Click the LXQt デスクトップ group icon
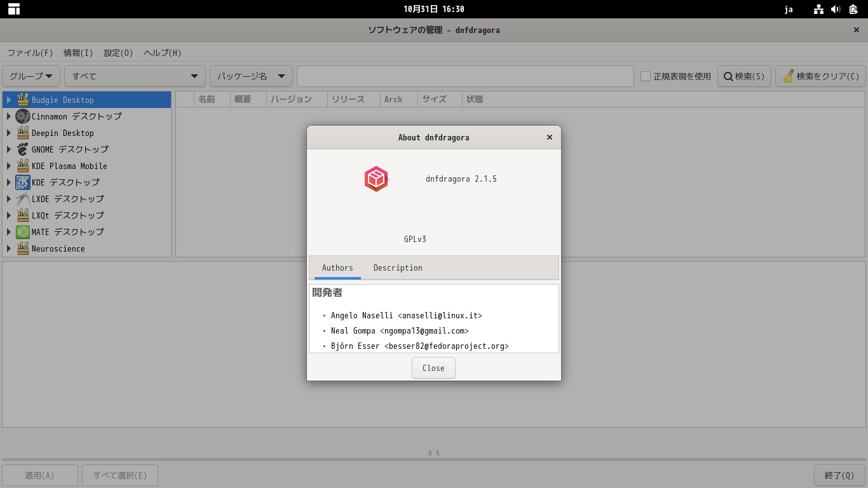The width and height of the screenshot is (868, 488). pos(23,215)
